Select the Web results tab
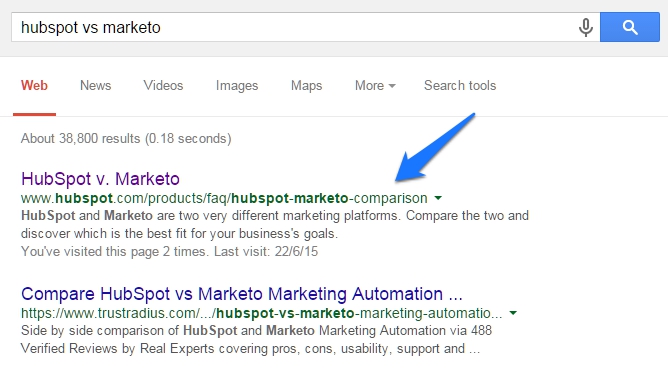Image resolution: width=668 pixels, height=370 pixels. tap(35, 86)
